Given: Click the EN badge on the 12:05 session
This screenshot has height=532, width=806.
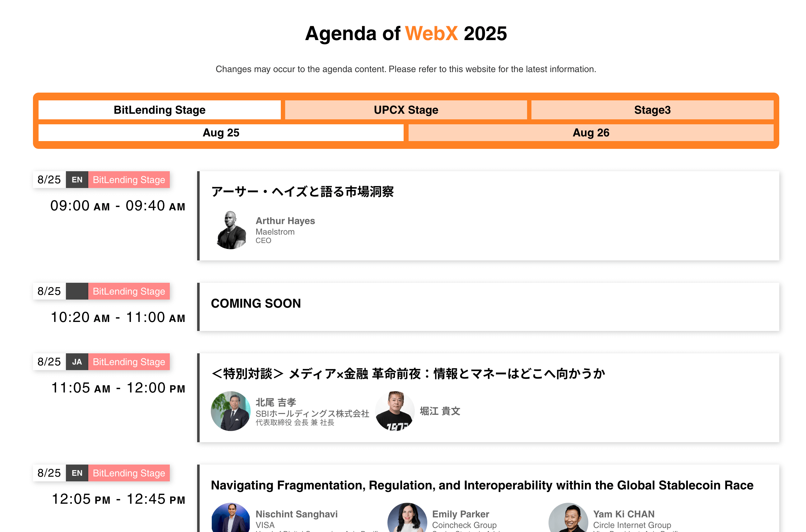Looking at the screenshot, I should 77,473.
